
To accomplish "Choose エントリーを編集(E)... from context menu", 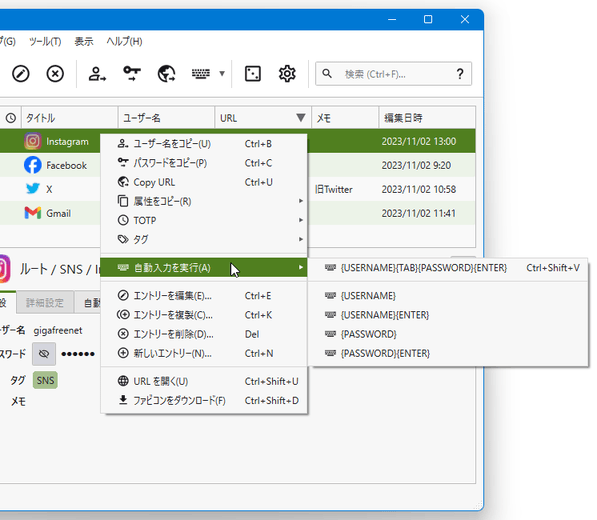I will tap(204, 296).
